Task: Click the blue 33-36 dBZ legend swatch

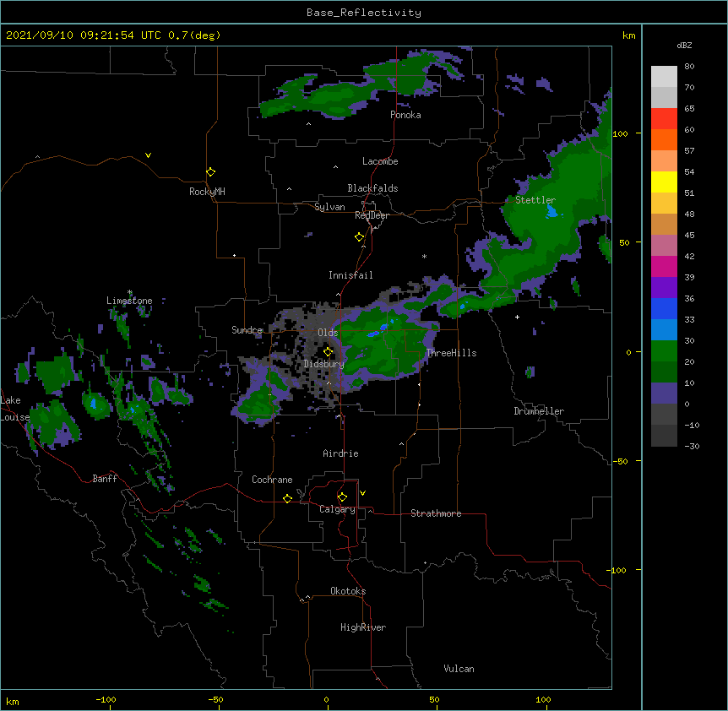Action: [x=664, y=308]
